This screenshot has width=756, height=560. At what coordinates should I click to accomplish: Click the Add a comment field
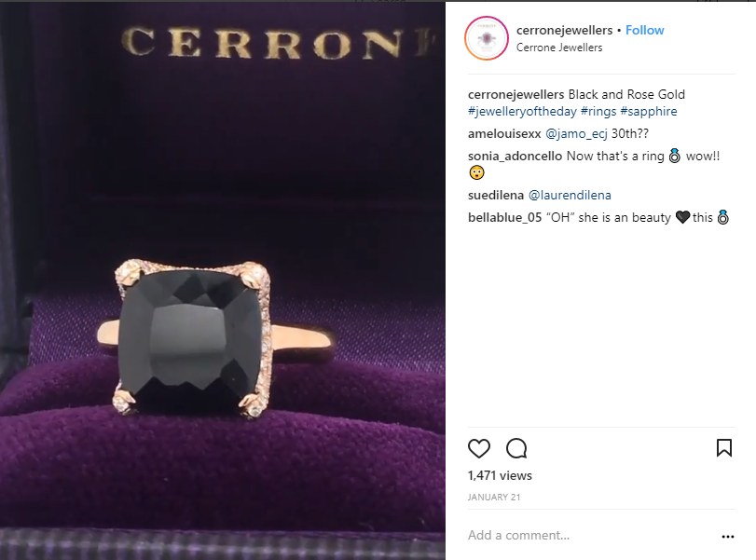591,536
